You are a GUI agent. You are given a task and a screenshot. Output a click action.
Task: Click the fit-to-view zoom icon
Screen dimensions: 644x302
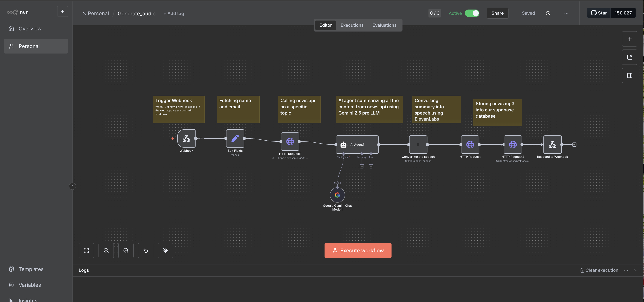pos(86,251)
